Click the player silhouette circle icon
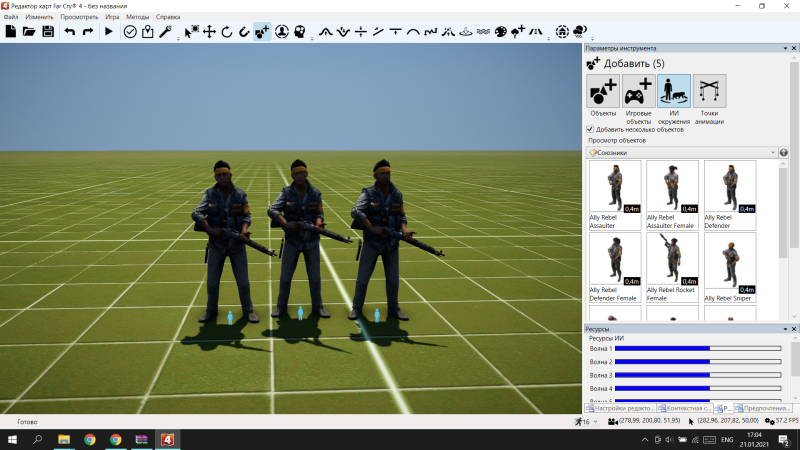Screen dimensions: 800x450 282,32
